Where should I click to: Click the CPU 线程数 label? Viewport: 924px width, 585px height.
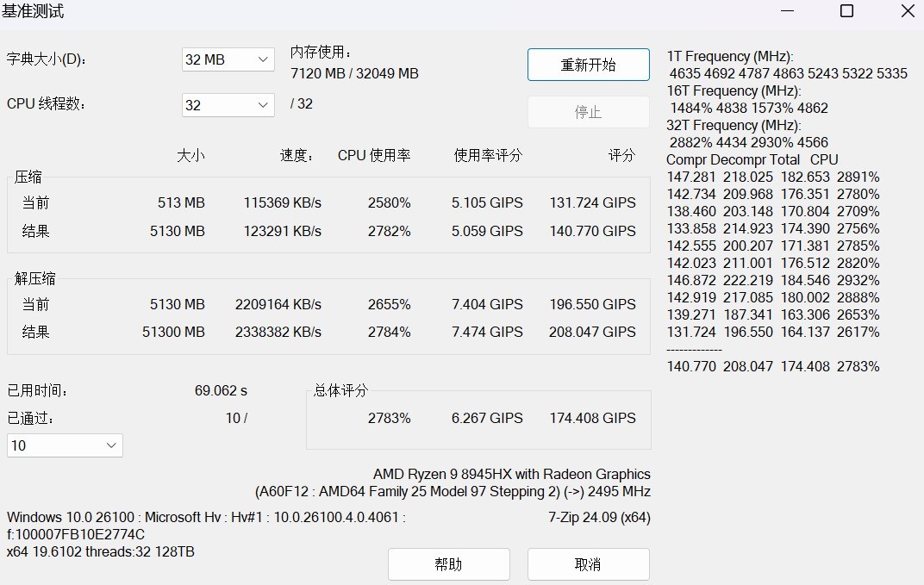tap(47, 104)
